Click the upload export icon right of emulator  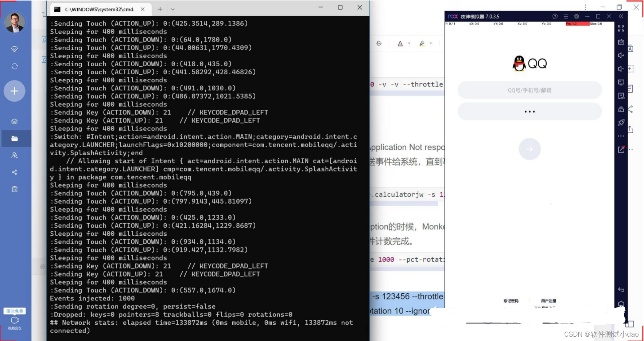pyautogui.click(x=630, y=129)
